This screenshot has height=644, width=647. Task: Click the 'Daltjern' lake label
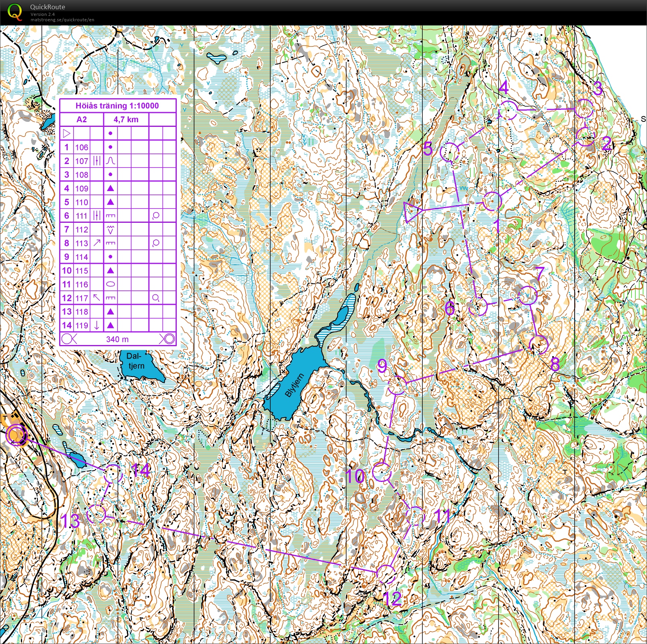tap(135, 361)
